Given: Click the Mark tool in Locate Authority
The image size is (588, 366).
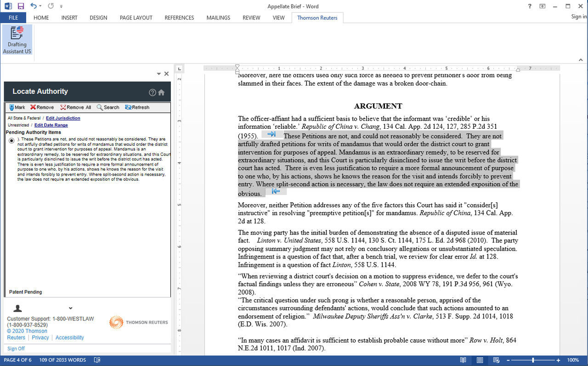Looking at the screenshot, I should tap(17, 107).
